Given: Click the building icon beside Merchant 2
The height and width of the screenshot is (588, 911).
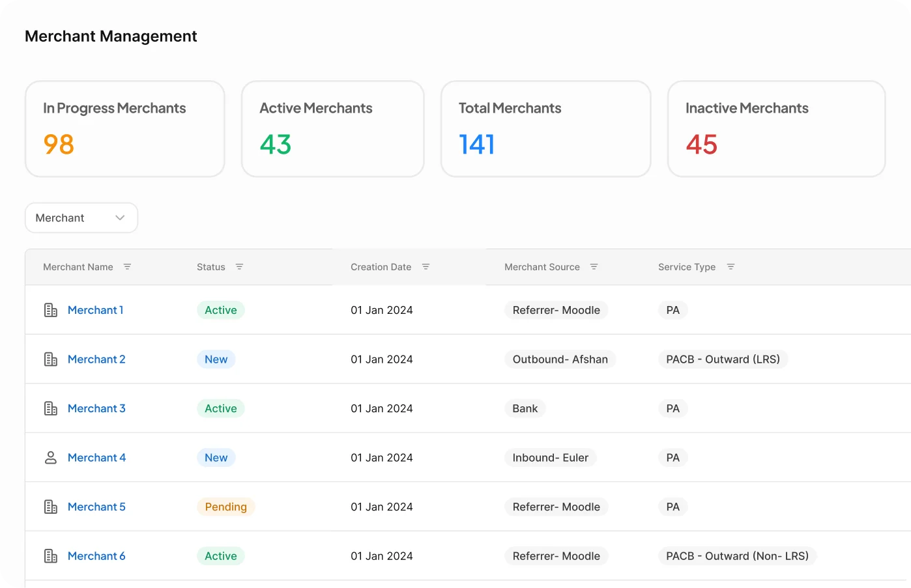Looking at the screenshot, I should 51,359.
